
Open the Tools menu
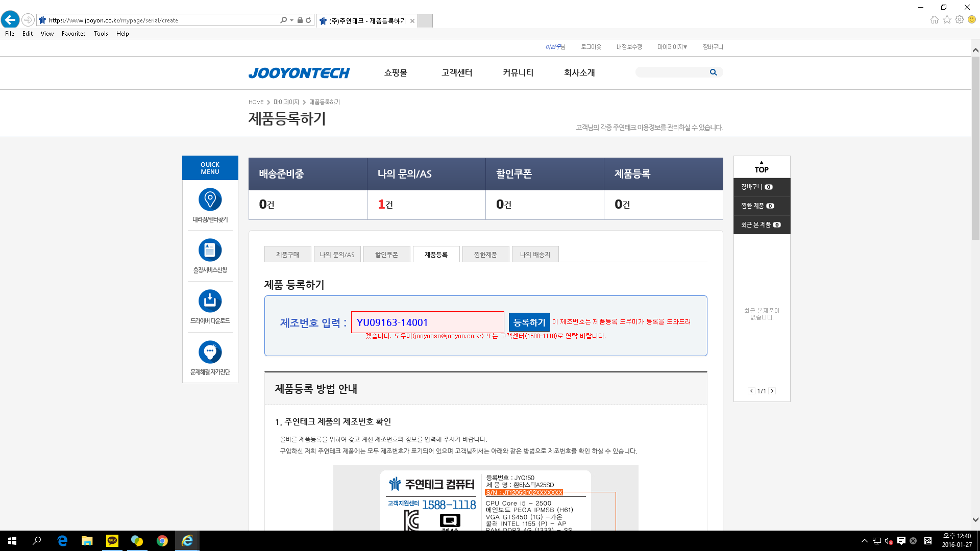point(101,34)
